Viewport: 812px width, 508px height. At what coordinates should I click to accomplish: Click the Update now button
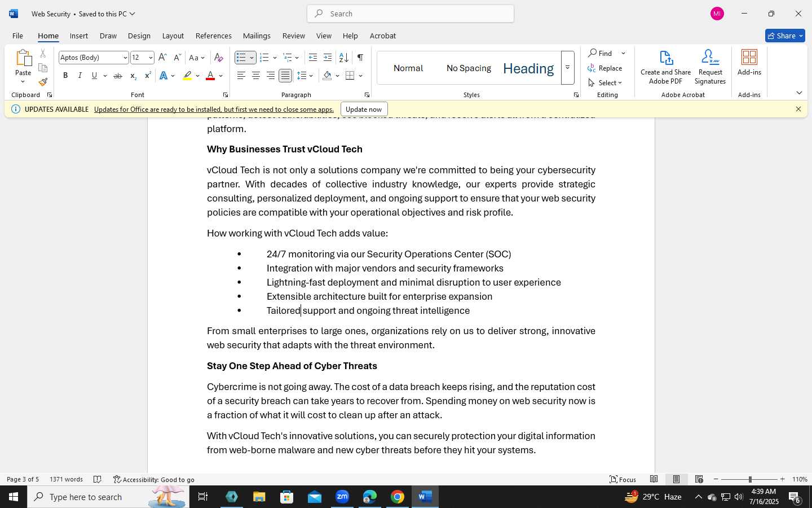pyautogui.click(x=364, y=109)
